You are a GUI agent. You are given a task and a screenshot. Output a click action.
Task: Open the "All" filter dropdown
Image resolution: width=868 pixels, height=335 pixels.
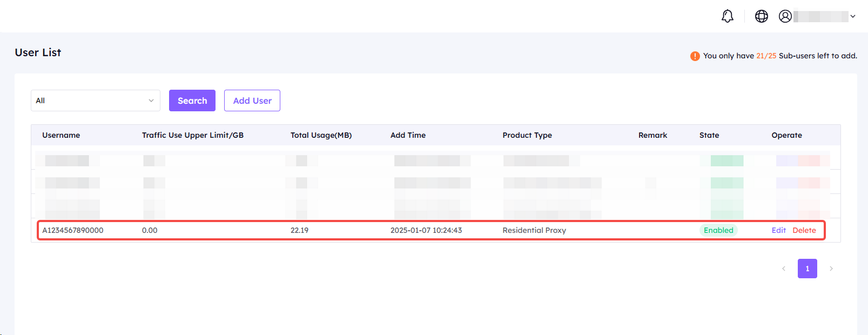click(95, 100)
